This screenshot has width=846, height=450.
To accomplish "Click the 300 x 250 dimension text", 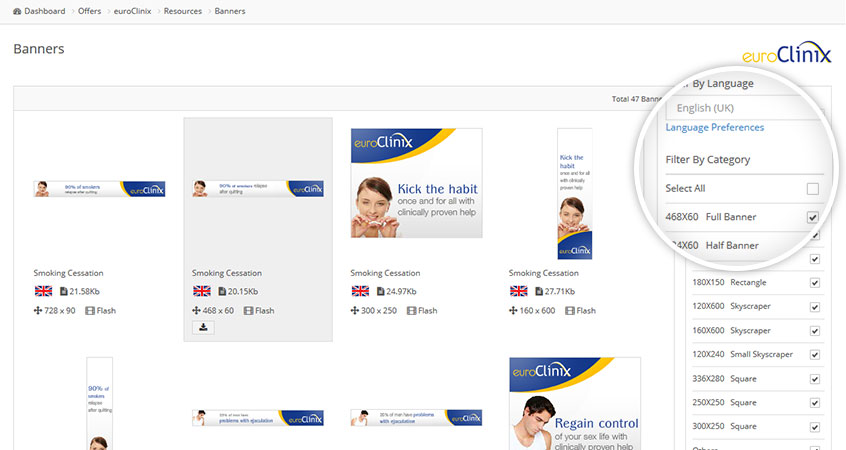I will click(x=379, y=311).
